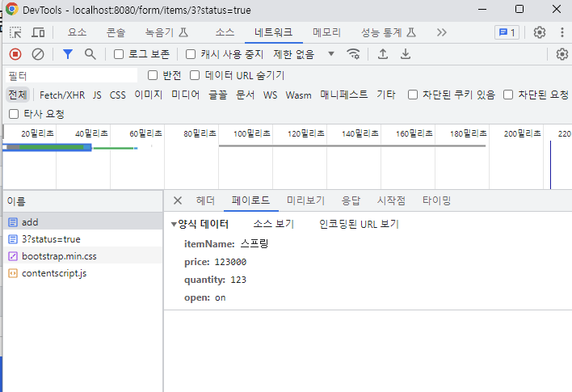The image size is (572, 392).
Task: Select the 페이로드 detail tab
Action: tap(250, 200)
